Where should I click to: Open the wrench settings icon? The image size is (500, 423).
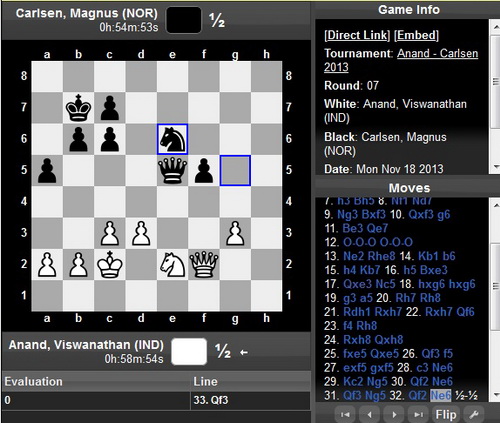[x=474, y=414]
